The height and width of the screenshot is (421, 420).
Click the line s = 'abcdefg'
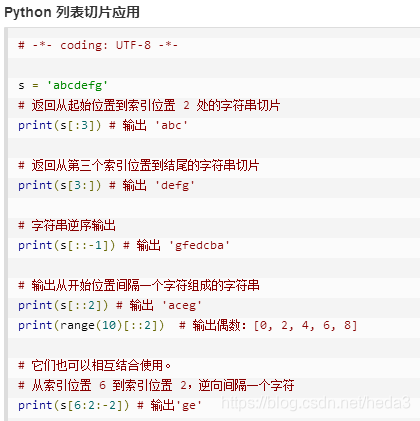[x=63, y=85]
